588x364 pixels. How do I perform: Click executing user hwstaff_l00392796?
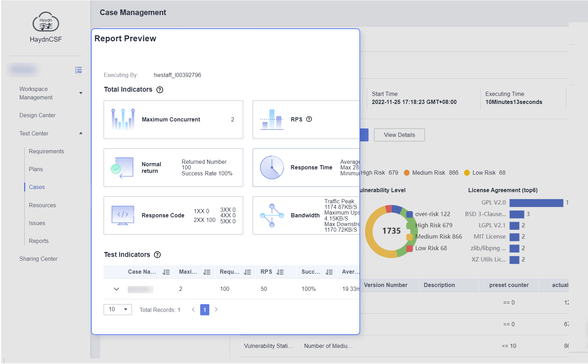click(177, 75)
